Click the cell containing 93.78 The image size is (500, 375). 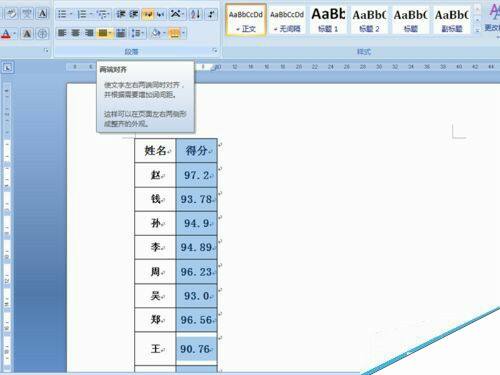pos(197,199)
